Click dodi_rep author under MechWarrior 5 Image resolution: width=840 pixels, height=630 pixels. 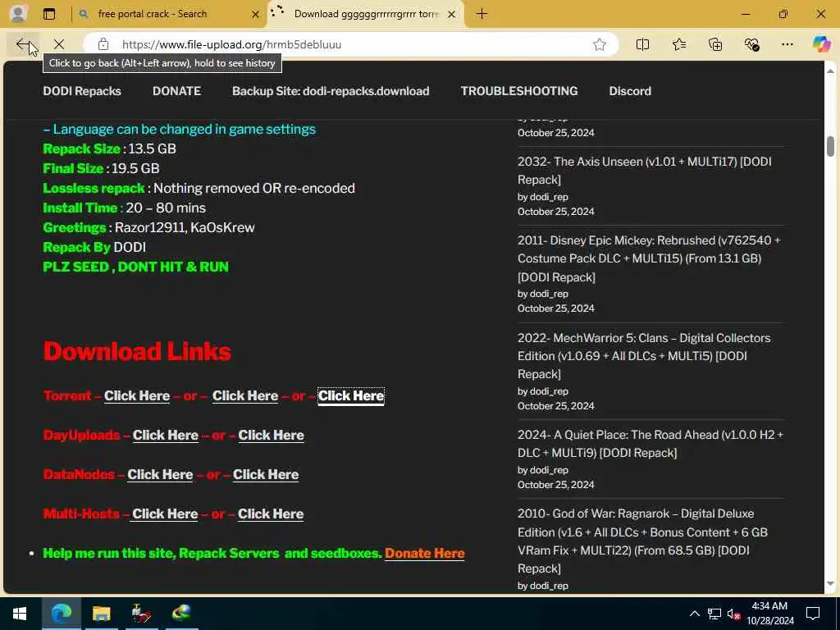coord(549,391)
